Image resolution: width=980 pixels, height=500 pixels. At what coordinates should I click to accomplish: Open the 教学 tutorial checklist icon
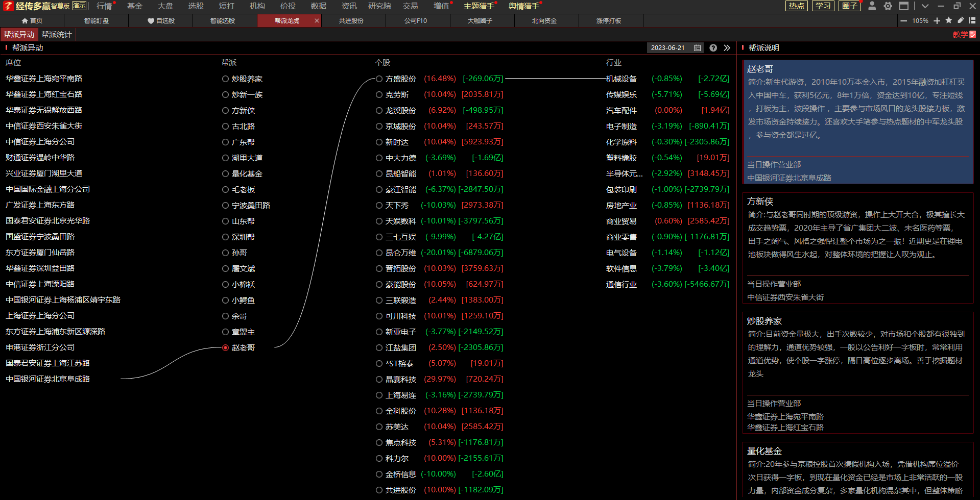972,35
